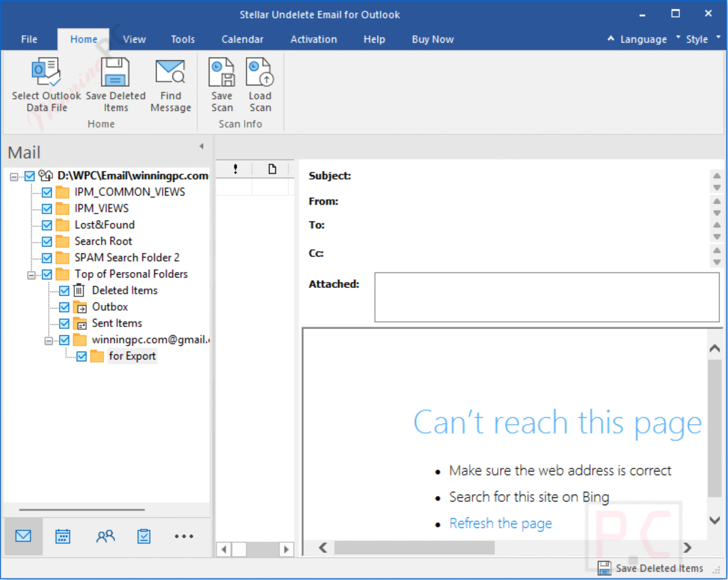Click preview horizontal scroll left arrow
Viewport: 728px width, 580px height.
pyautogui.click(x=323, y=548)
